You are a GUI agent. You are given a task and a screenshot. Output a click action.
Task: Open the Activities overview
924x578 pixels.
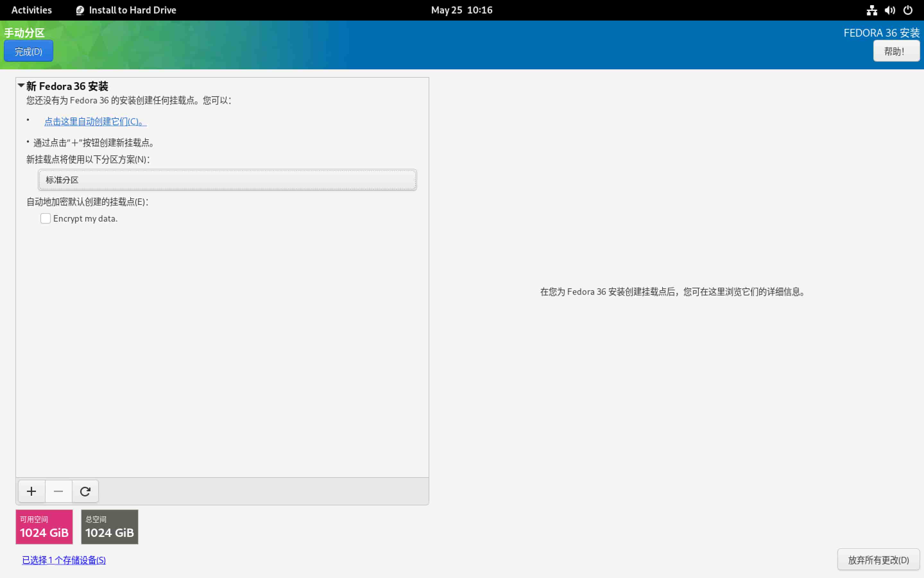click(x=32, y=10)
